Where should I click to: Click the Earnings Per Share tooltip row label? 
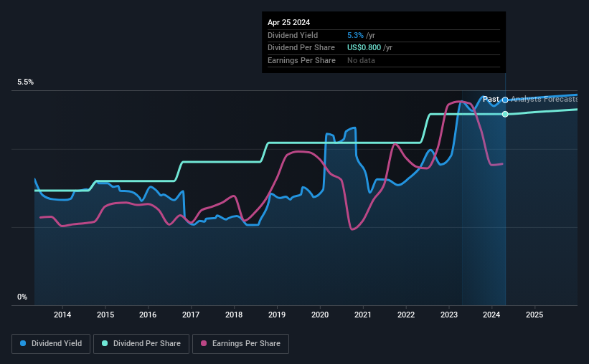301,60
